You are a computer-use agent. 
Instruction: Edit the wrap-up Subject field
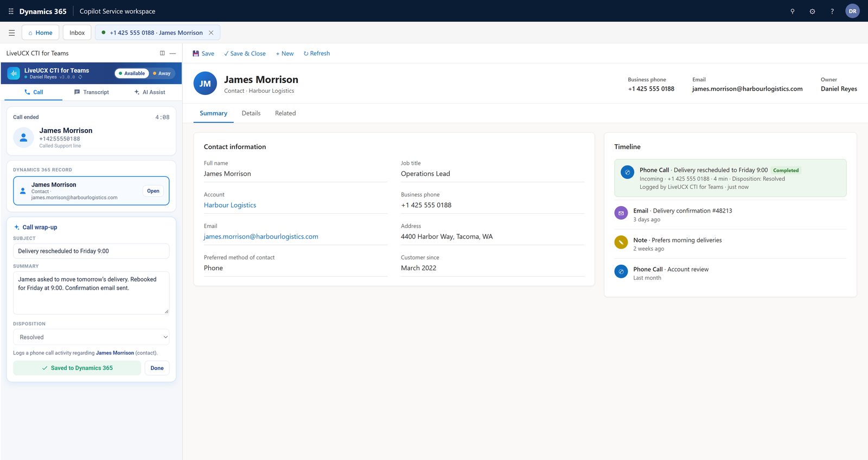(91, 251)
